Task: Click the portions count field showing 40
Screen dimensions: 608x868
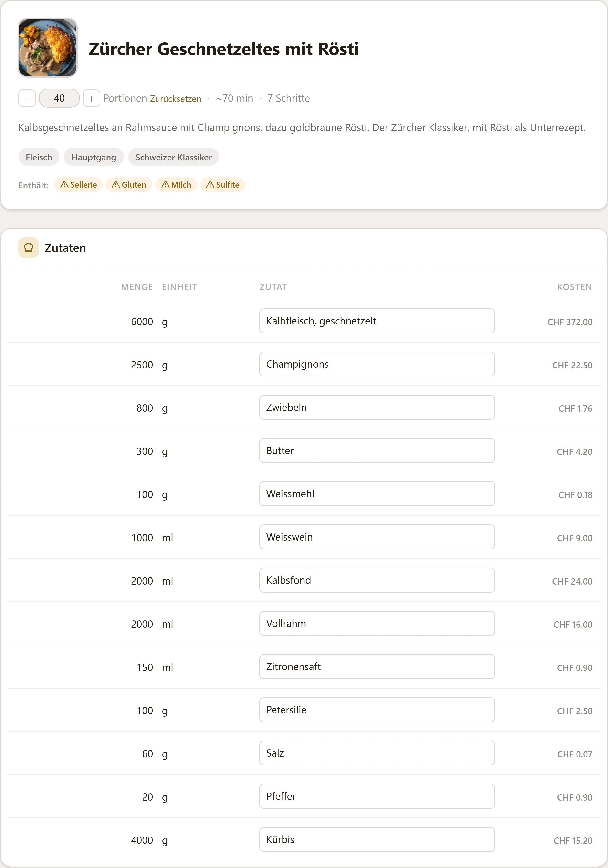Action: [x=59, y=98]
